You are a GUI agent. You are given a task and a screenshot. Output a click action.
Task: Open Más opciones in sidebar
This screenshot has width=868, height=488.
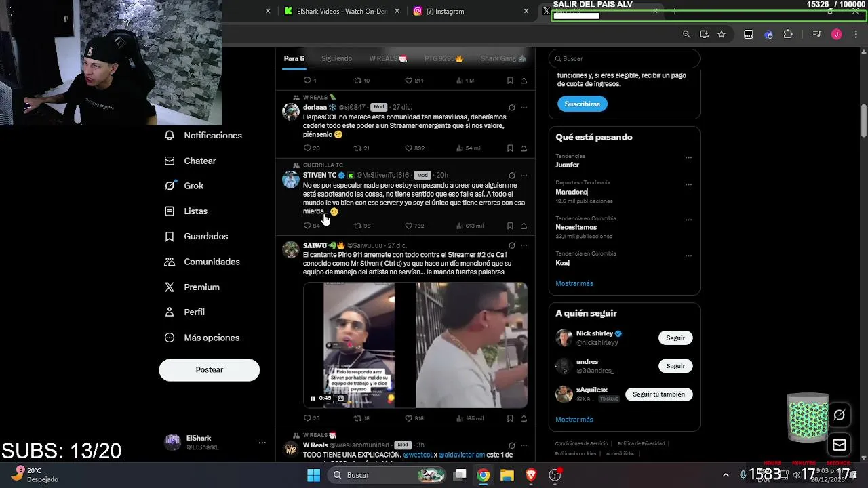202,338
